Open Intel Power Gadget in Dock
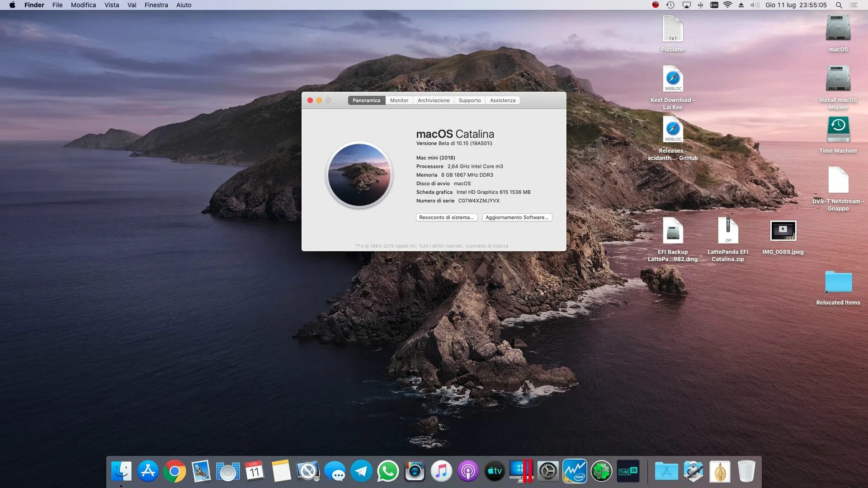 tap(575, 472)
